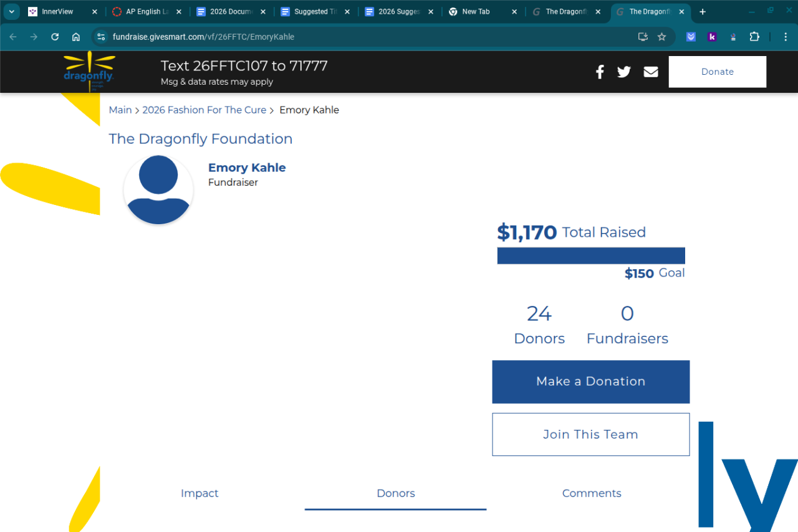Click Emory Kahle's profile avatar
The height and width of the screenshot is (532, 798).
pos(158,189)
